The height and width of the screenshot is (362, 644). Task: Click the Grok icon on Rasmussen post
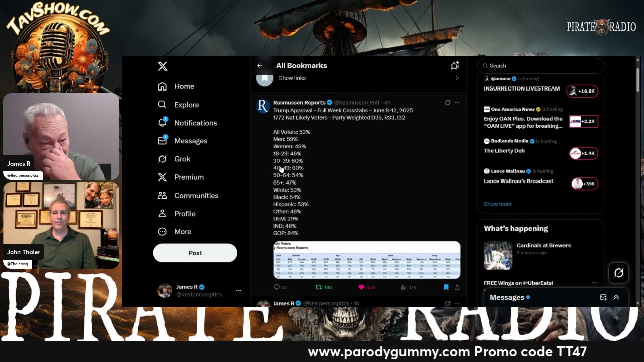[447, 102]
